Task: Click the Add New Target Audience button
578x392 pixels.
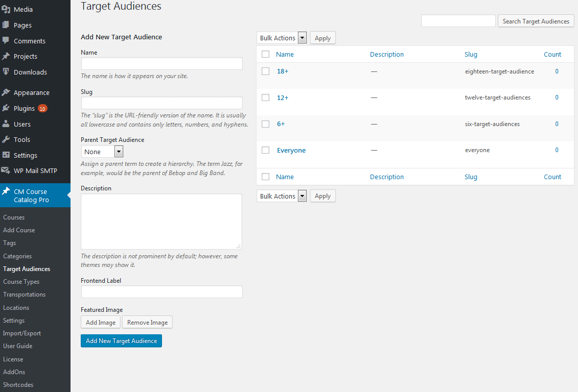Action: click(x=121, y=341)
